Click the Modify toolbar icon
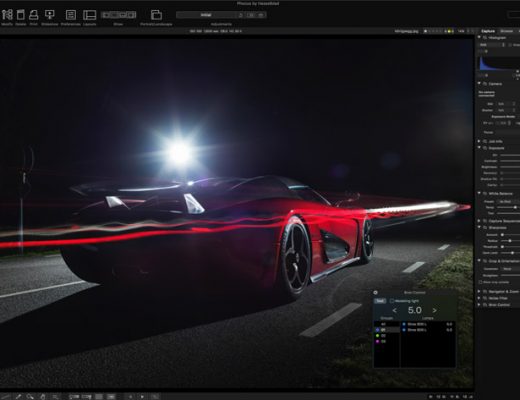Screen dimensions: 520x400 (x=7, y=15)
